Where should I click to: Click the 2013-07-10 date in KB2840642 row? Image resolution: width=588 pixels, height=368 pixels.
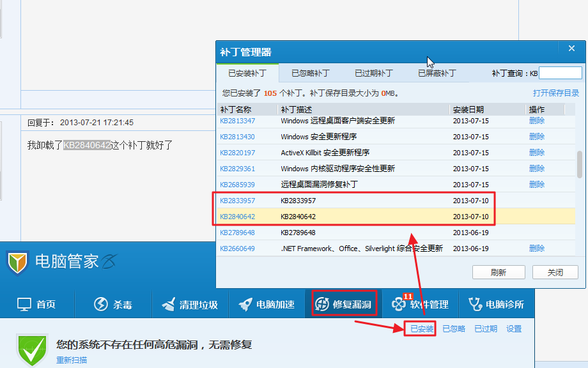470,217
